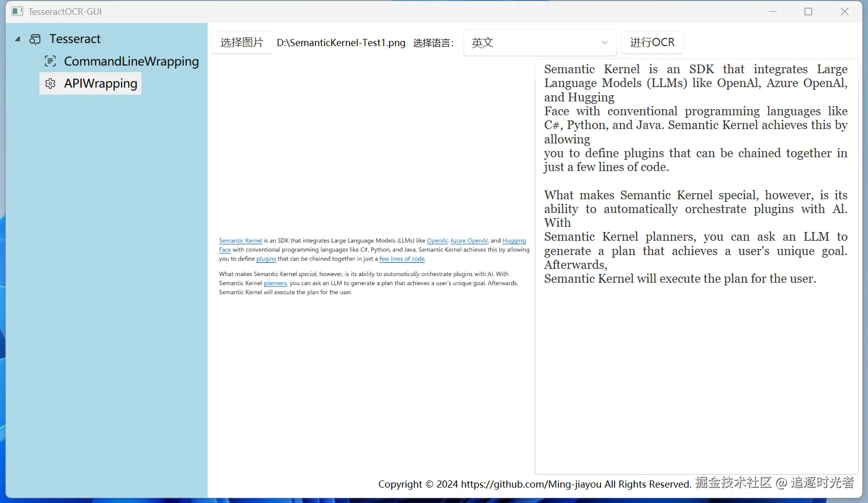Viewport: 868px width, 503px height.
Task: Minimize the TesseractOCR-GUI window
Action: click(773, 11)
